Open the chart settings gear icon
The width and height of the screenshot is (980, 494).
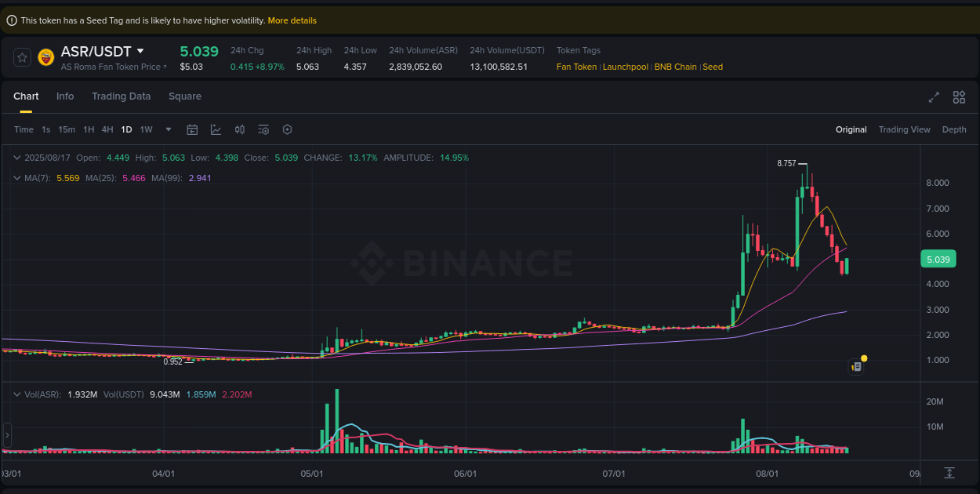287,129
